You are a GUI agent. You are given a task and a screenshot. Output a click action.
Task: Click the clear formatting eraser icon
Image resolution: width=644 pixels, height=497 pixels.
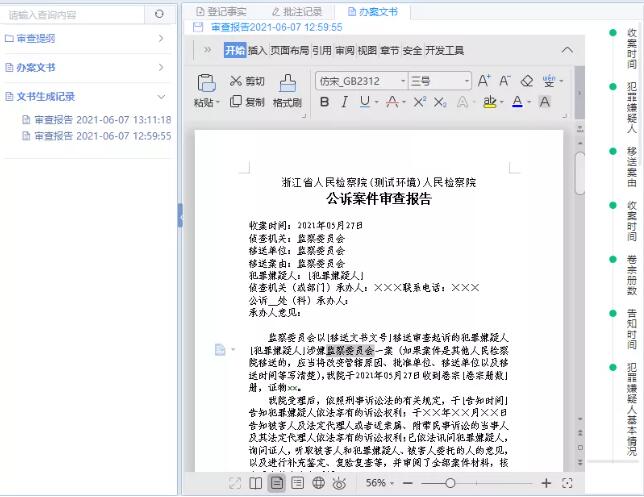(x=527, y=81)
